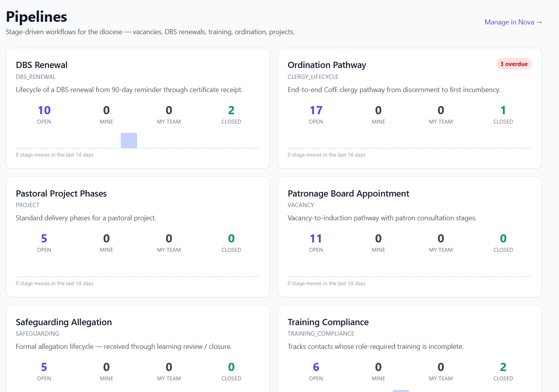The image size is (559, 392).
Task: Open the Pastoral Project Phases title
Action: pyautogui.click(x=61, y=193)
